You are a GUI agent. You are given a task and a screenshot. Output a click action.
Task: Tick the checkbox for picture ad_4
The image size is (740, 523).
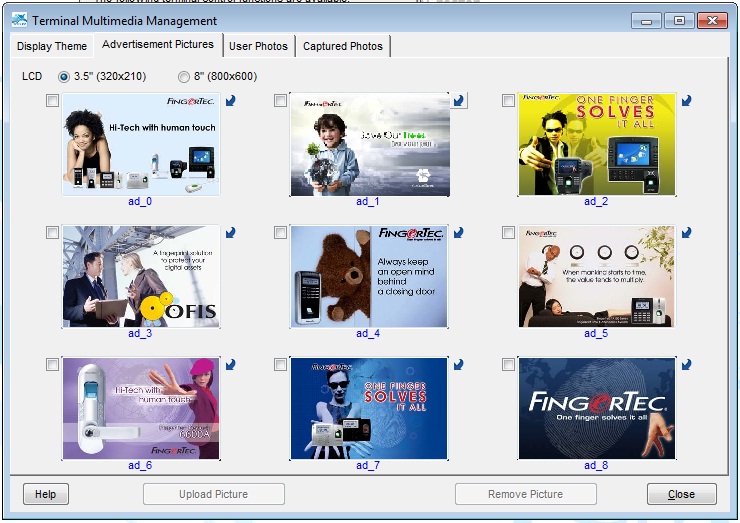pos(280,233)
